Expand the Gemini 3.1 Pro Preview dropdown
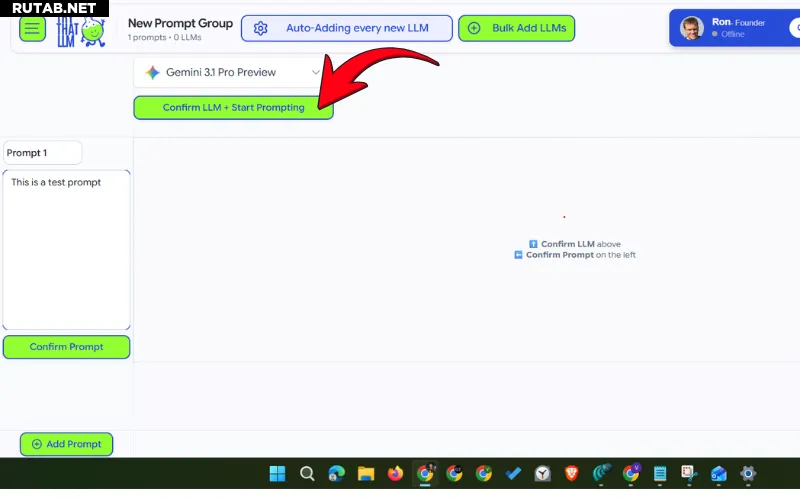 pyautogui.click(x=230, y=72)
